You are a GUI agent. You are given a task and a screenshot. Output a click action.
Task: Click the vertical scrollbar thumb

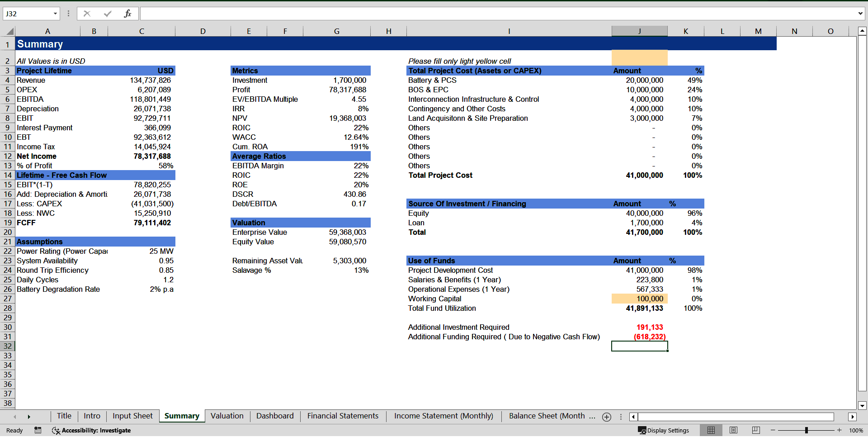[862, 214]
